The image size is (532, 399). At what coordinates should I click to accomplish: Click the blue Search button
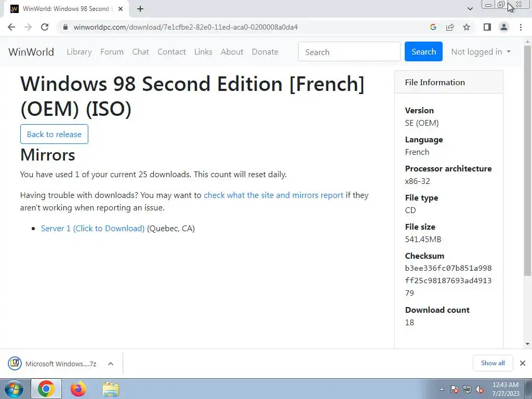coord(423,51)
